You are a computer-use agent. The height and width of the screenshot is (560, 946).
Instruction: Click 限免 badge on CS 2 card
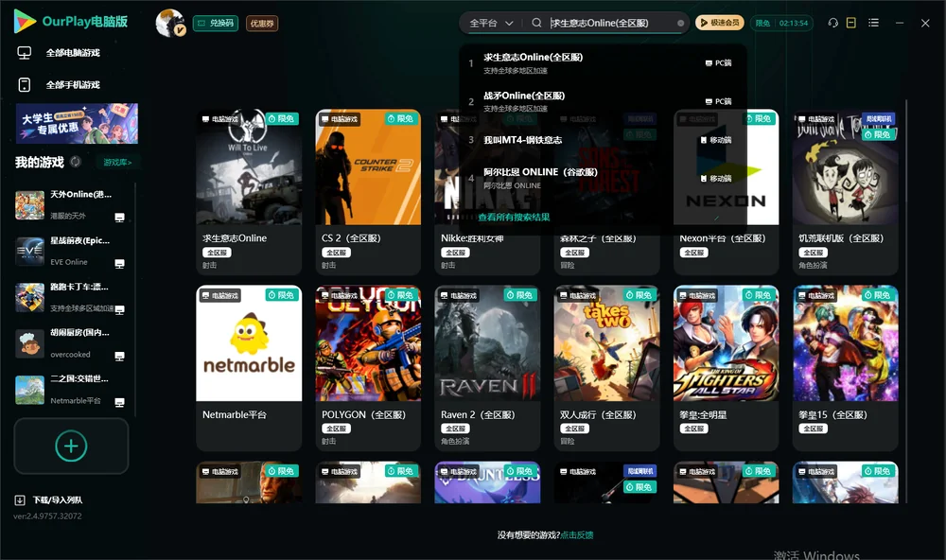(x=402, y=118)
